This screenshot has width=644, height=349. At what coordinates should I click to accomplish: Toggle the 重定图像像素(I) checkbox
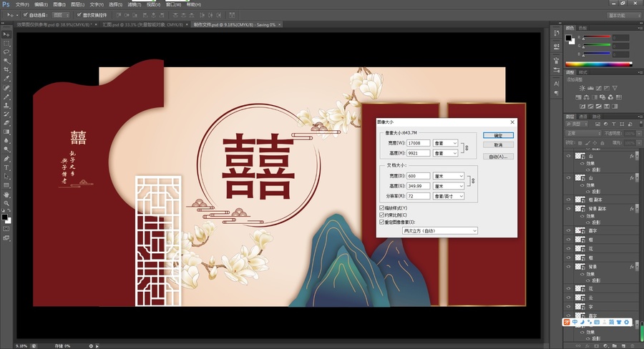(382, 222)
